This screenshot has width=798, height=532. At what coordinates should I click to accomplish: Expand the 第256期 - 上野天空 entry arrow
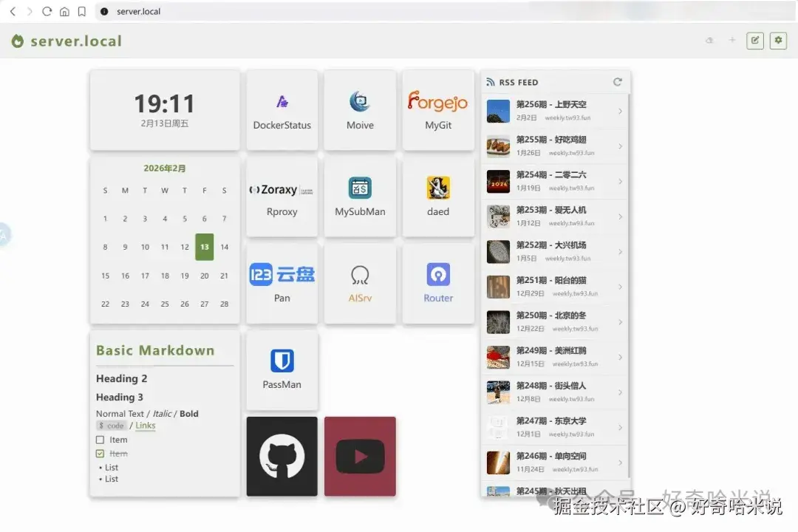point(620,111)
